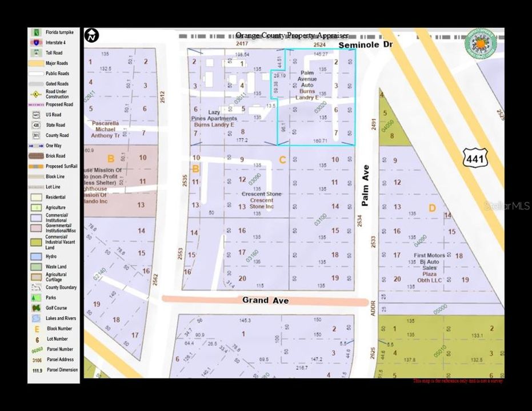Click the Road Under Construction legend icon

37,94
